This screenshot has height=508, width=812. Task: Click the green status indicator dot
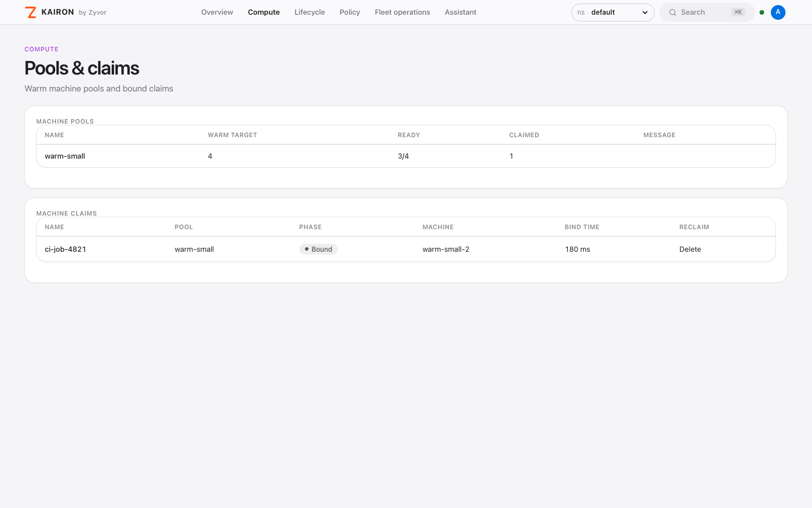click(x=762, y=12)
